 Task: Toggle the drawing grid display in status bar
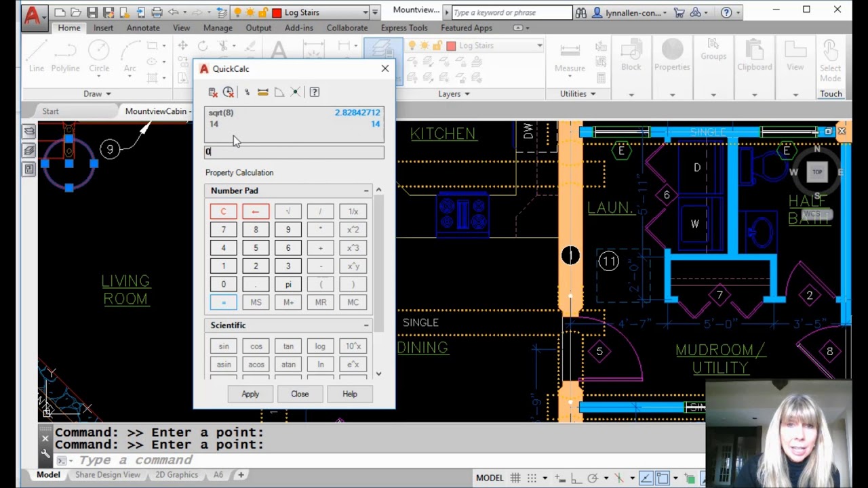click(x=515, y=478)
